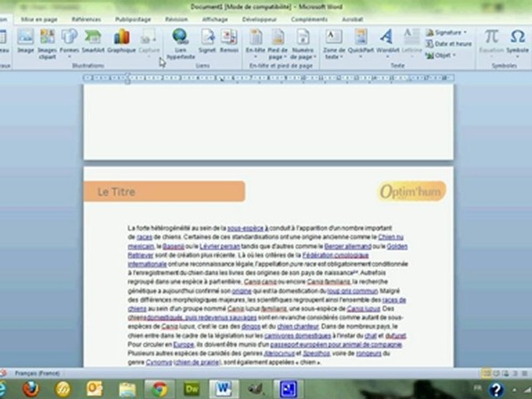Switch to Web layout view
532x399 pixels.
coord(505,374)
